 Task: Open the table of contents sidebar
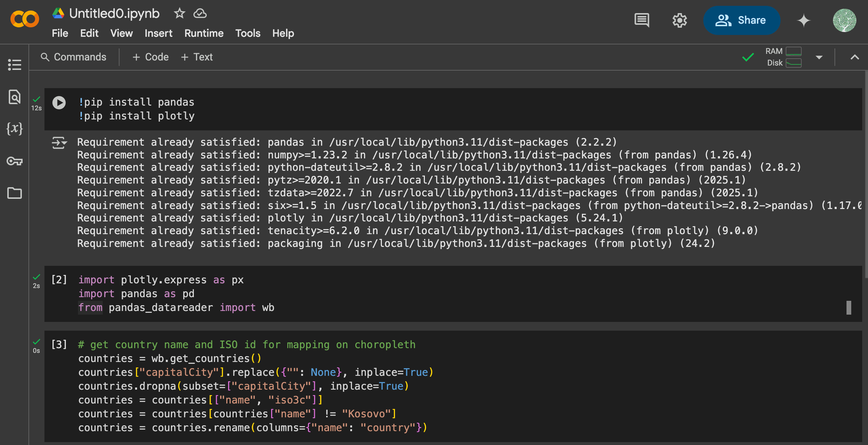[x=15, y=65]
